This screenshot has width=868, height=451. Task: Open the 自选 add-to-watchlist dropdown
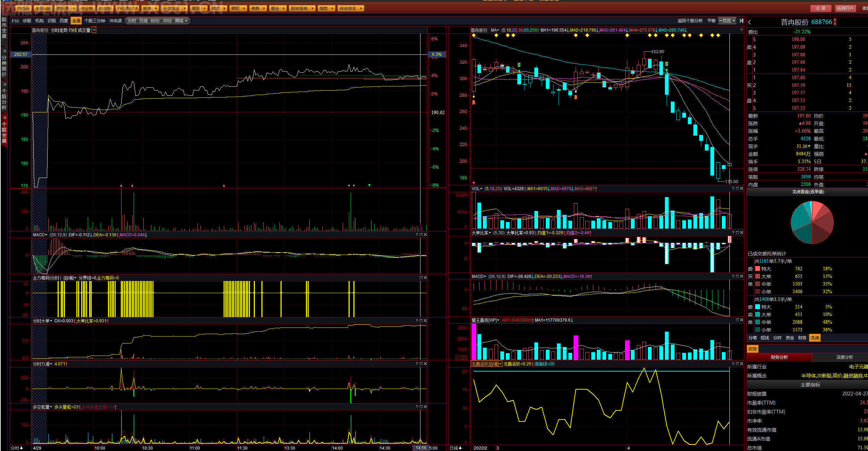(727, 21)
